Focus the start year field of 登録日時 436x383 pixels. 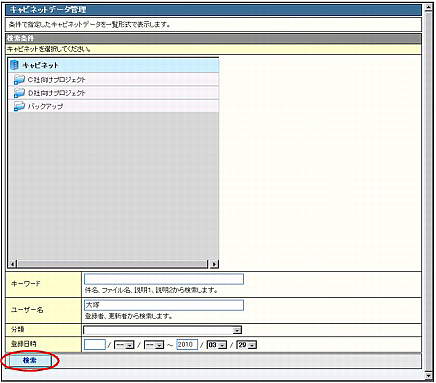pos(95,345)
